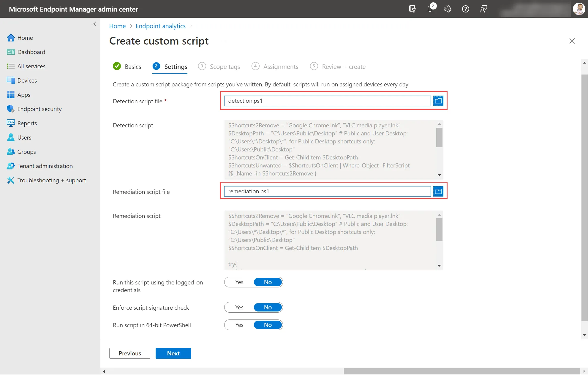588x375 pixels.
Task: Open portal settings gear
Action: click(x=448, y=9)
